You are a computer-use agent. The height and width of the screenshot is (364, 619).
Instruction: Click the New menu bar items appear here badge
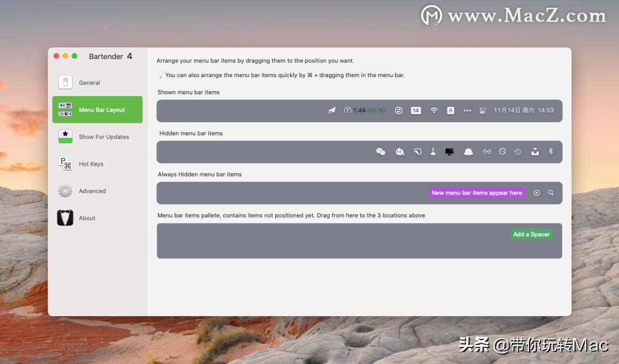tap(476, 193)
